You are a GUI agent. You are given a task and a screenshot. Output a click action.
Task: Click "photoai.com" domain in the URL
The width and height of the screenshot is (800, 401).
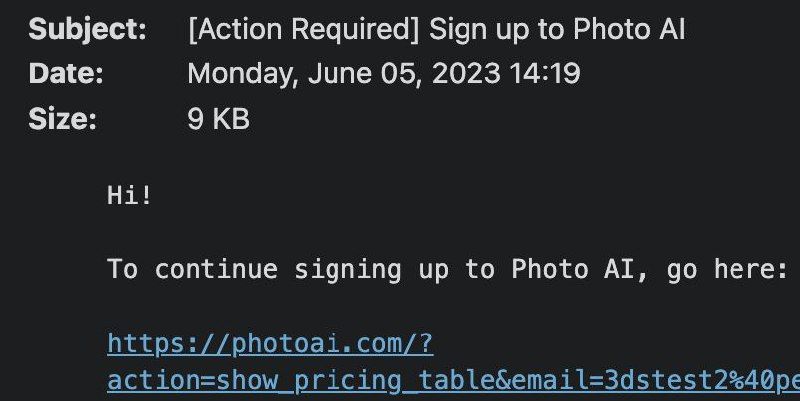tap(300, 345)
